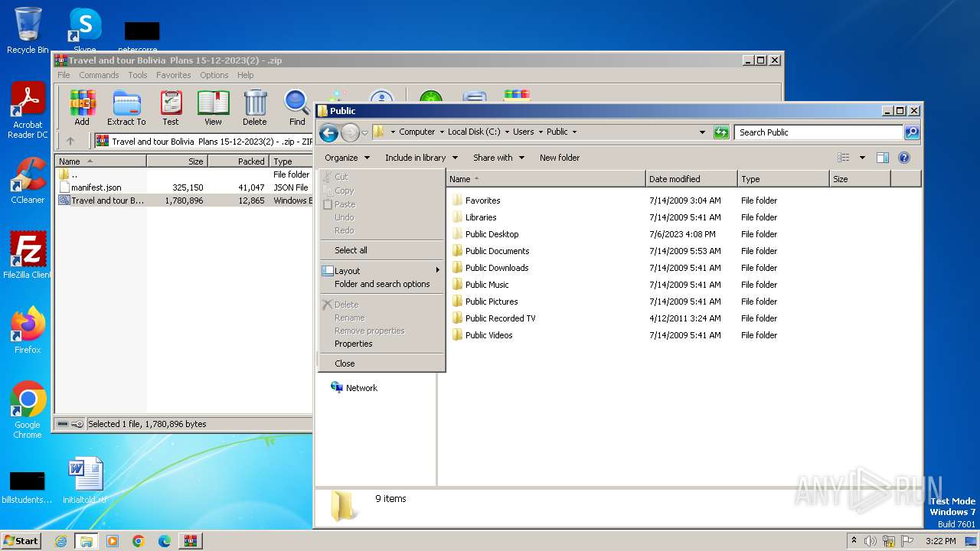Open CCleaner desktop icon

coord(28,181)
